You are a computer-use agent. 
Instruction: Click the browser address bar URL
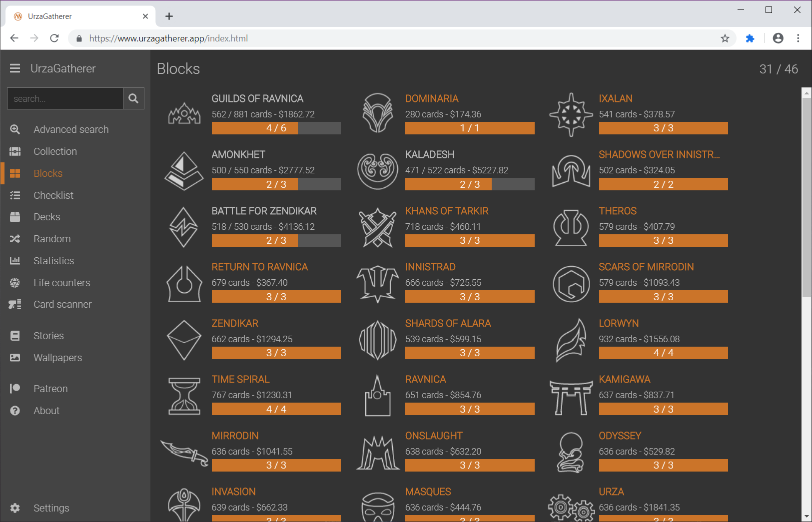tap(168, 38)
